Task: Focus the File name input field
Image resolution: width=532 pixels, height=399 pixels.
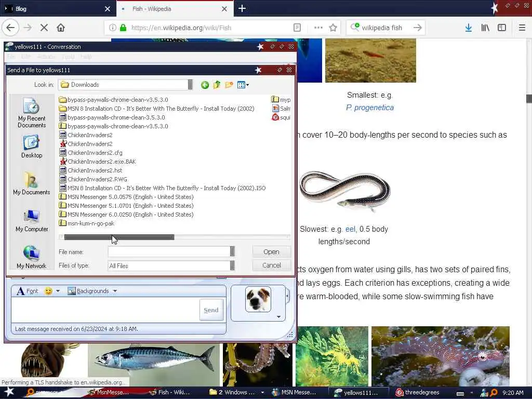Action: pos(169,251)
